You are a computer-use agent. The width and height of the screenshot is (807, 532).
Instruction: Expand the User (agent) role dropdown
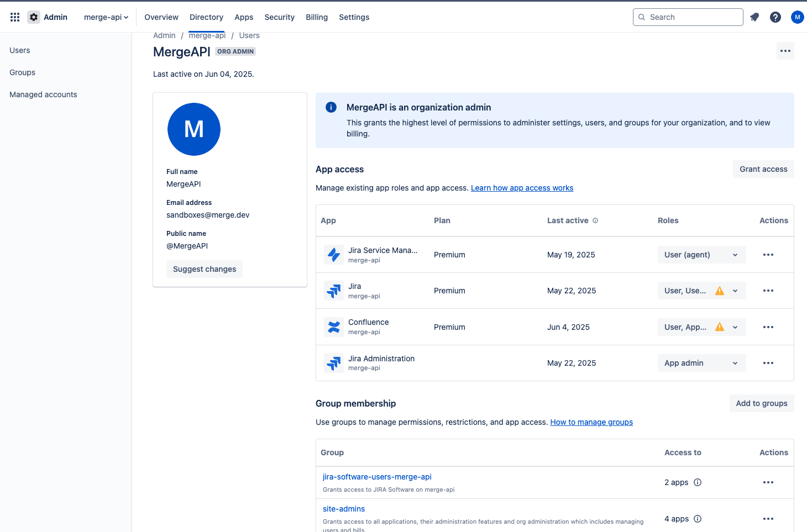tap(701, 254)
